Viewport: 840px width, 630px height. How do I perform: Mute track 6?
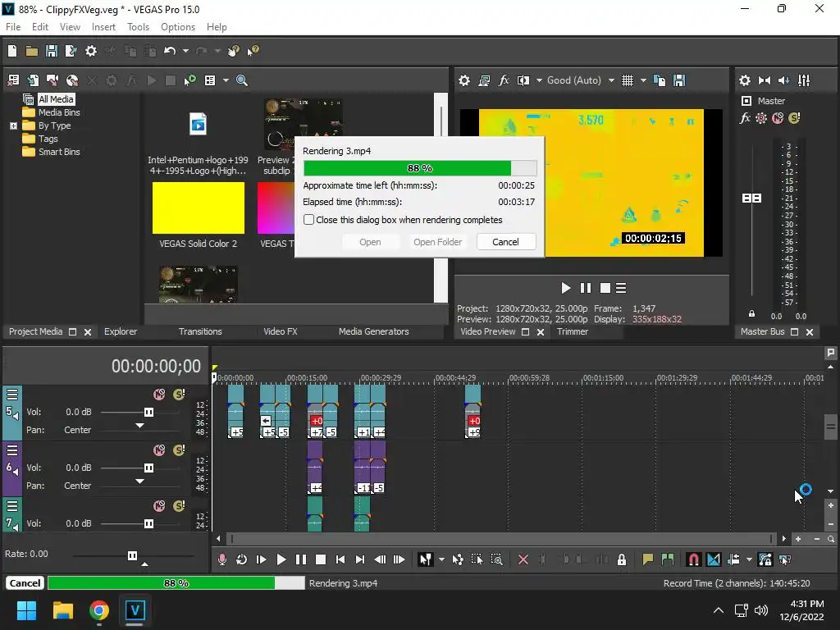point(159,450)
